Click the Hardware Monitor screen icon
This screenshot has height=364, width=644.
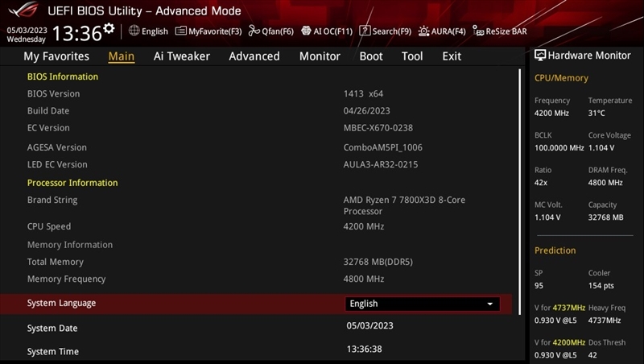[x=540, y=56]
